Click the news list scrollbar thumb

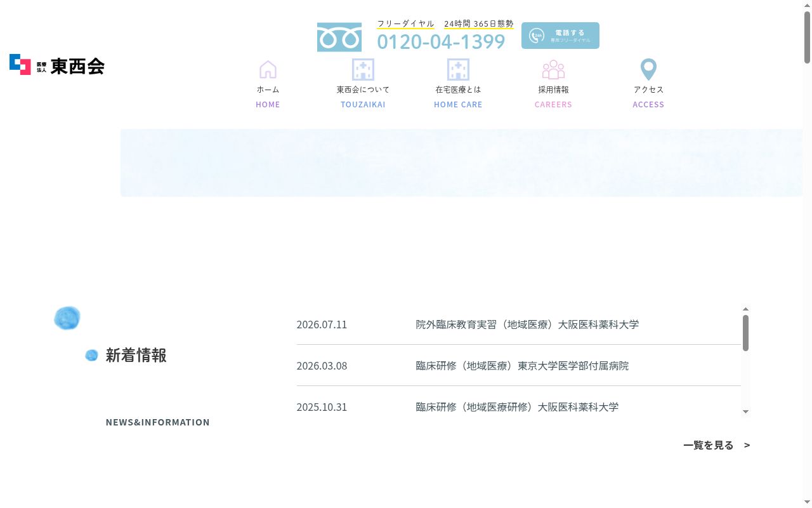pyautogui.click(x=745, y=333)
